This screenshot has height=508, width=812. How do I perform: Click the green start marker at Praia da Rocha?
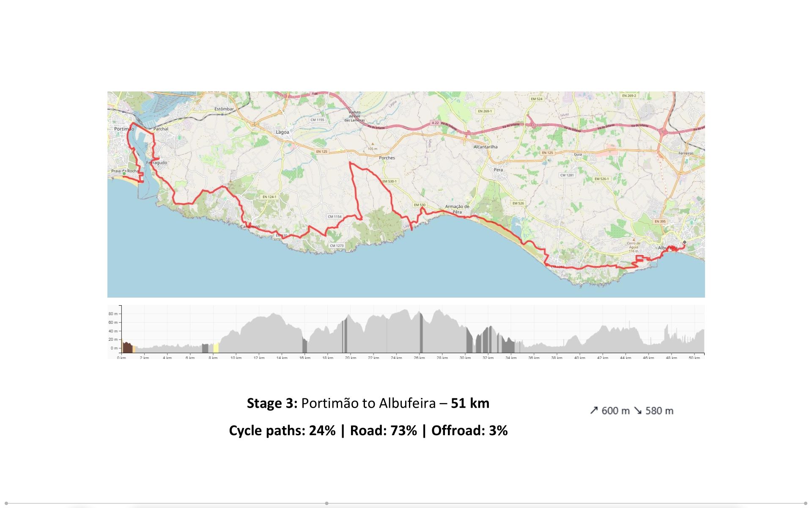124,174
